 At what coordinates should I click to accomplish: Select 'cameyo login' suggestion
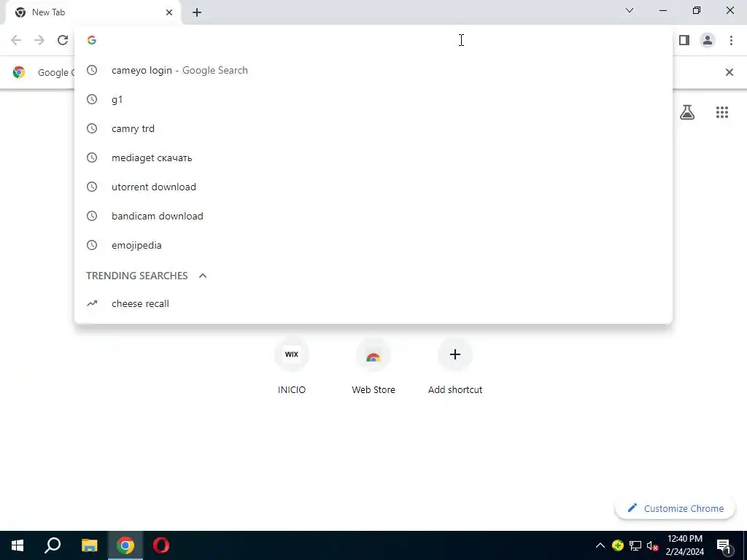(x=373, y=70)
